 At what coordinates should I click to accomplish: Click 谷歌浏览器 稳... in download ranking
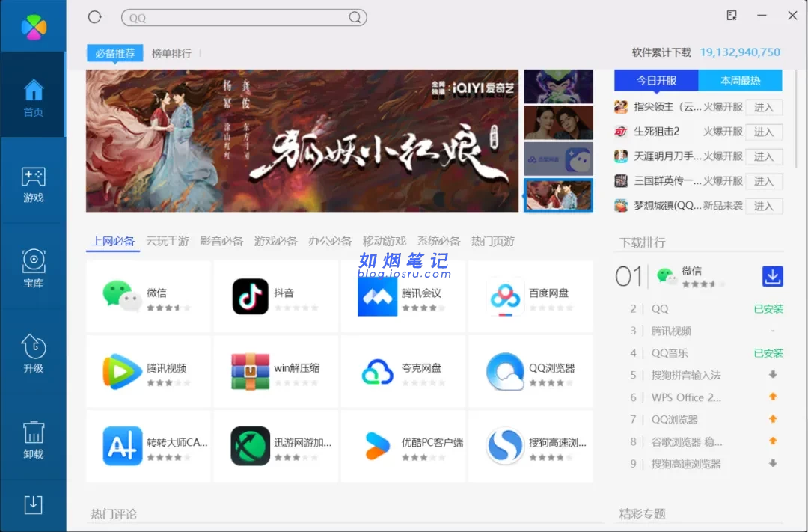[686, 441]
